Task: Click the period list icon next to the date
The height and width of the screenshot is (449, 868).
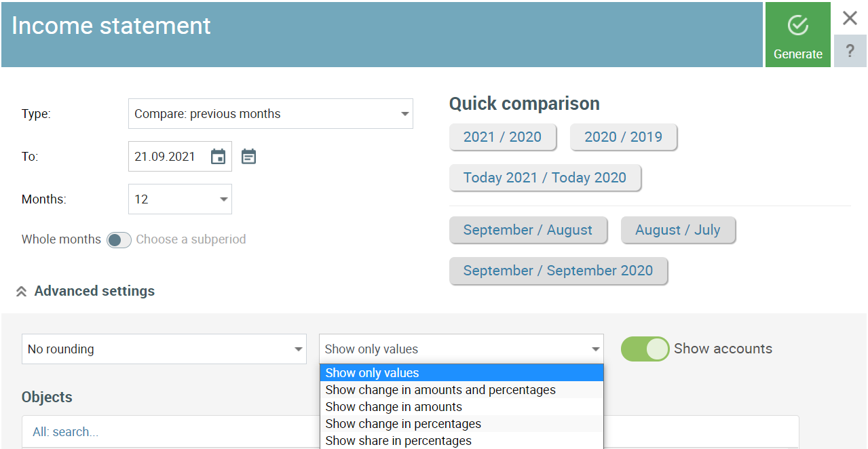Action: [x=249, y=157]
